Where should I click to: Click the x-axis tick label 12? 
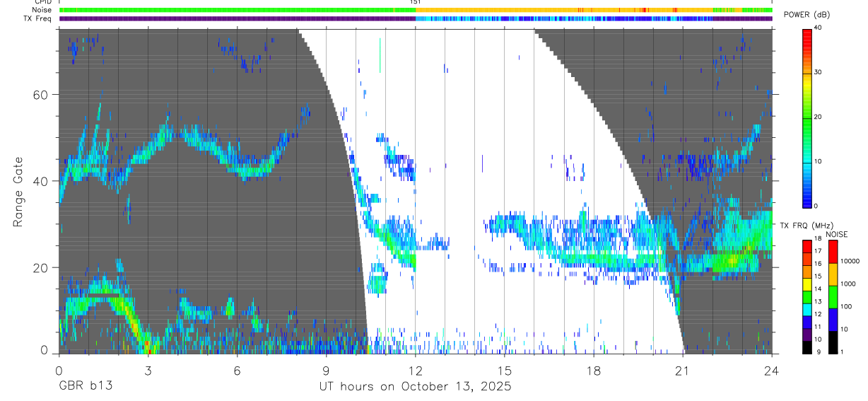[x=415, y=371]
